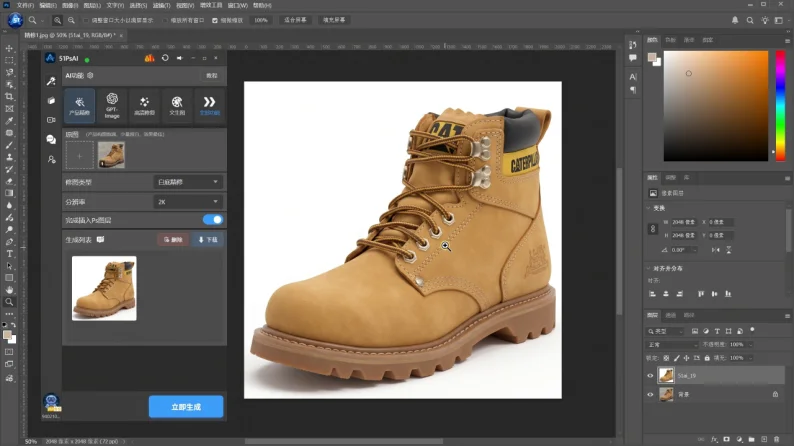Create a new layer group folder

tap(751, 439)
